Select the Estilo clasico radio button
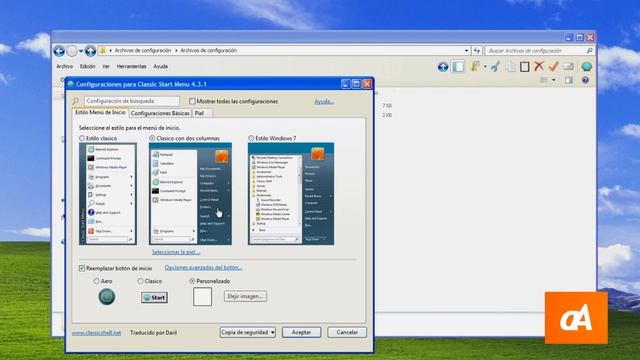640x360 pixels. point(82,138)
